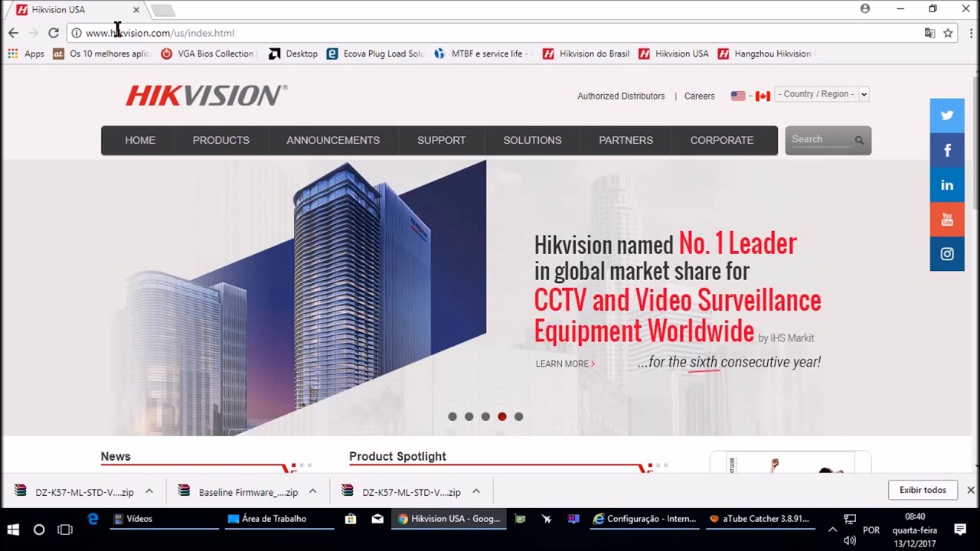
Task: Open PRODUCTS menu
Action: [x=221, y=140]
